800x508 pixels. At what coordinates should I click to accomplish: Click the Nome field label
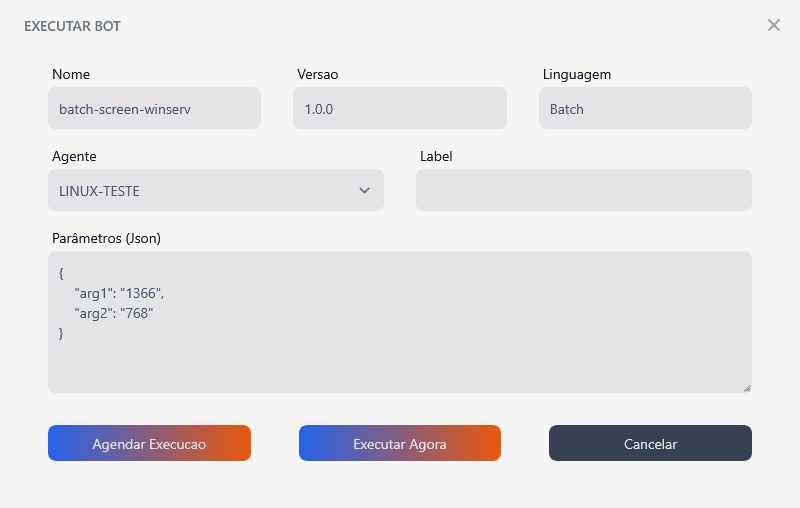[x=71, y=75]
